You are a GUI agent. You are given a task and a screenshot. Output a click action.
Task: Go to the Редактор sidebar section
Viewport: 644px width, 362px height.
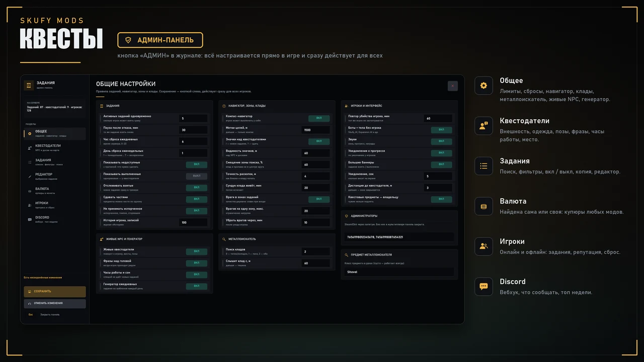(x=55, y=176)
